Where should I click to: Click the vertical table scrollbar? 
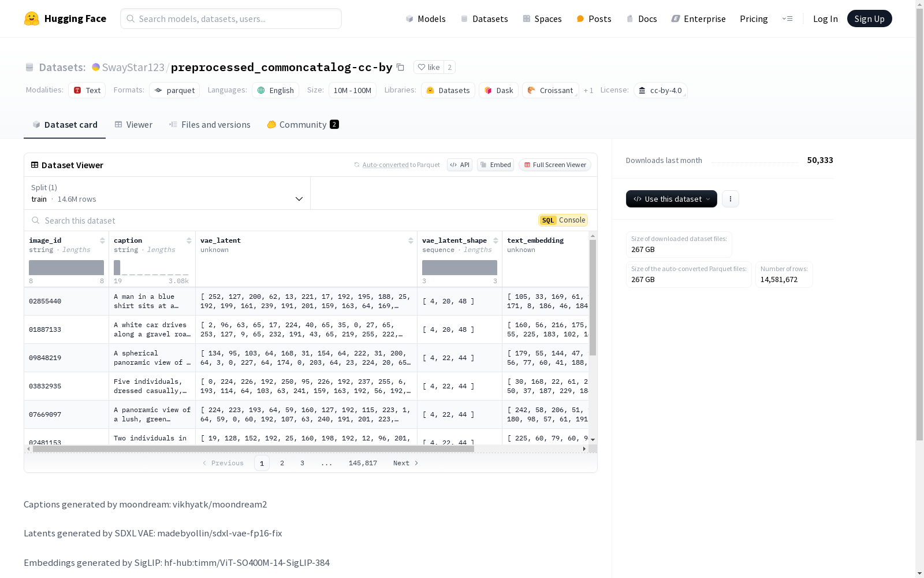[593, 298]
